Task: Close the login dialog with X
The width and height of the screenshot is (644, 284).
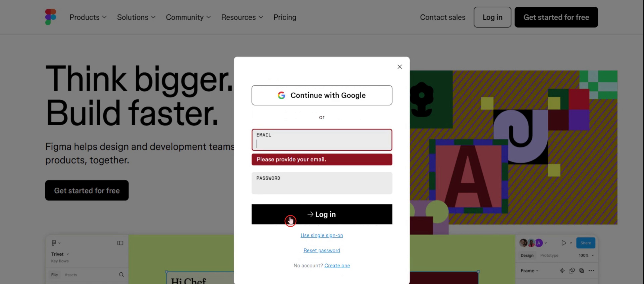Action: (400, 67)
